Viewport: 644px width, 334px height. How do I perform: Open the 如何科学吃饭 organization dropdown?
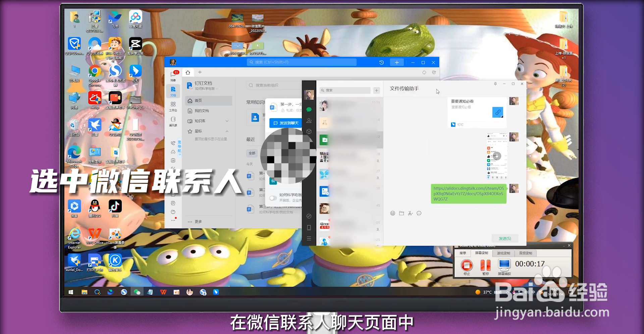click(207, 88)
